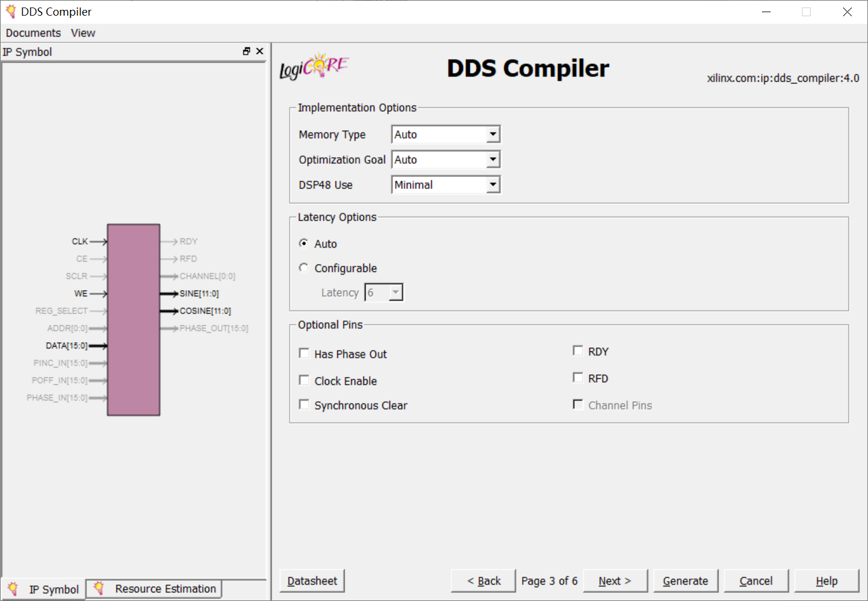Select the Auto latency radio button
Image resolution: width=868 pixels, height=601 pixels.
coord(304,243)
